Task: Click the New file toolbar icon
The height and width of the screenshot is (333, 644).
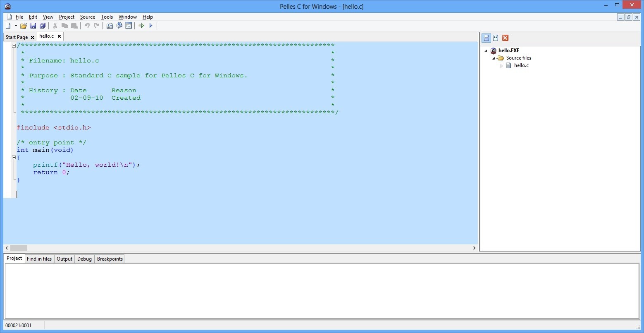Action: pos(8,26)
